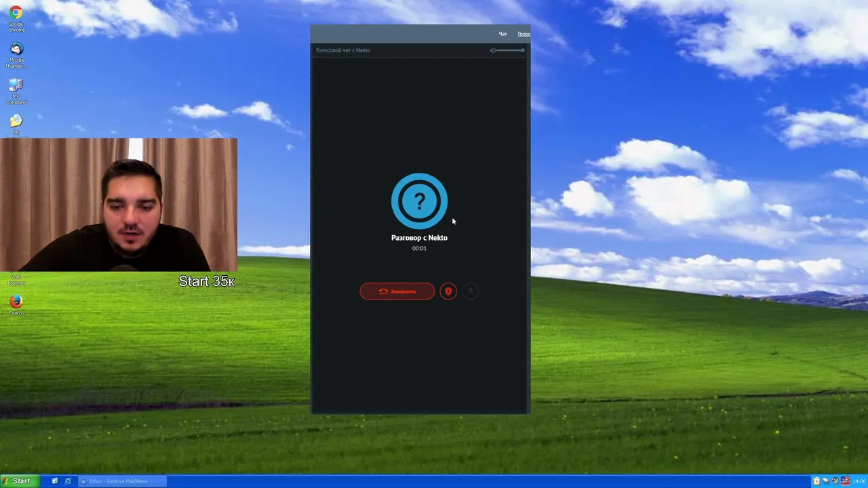Open the Чат tab

pyautogui.click(x=502, y=34)
